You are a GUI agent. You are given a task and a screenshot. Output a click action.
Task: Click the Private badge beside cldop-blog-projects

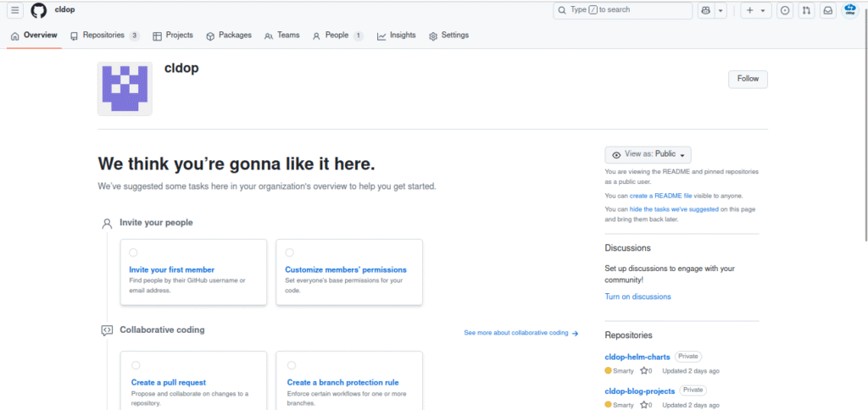pyautogui.click(x=693, y=390)
